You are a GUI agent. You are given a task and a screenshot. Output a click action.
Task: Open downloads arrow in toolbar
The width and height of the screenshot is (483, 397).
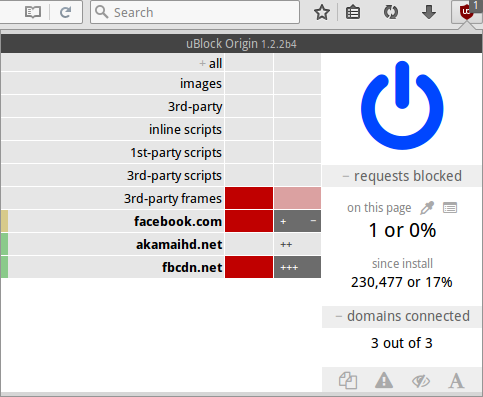click(429, 12)
